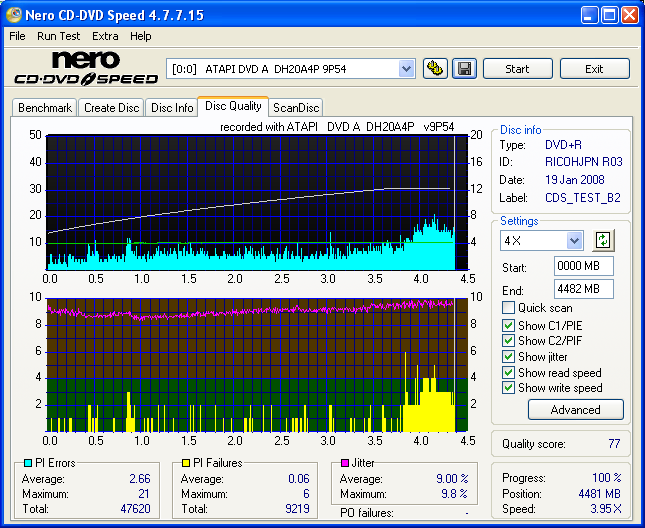Open the Extra menu
The image size is (645, 528).
[x=105, y=36]
